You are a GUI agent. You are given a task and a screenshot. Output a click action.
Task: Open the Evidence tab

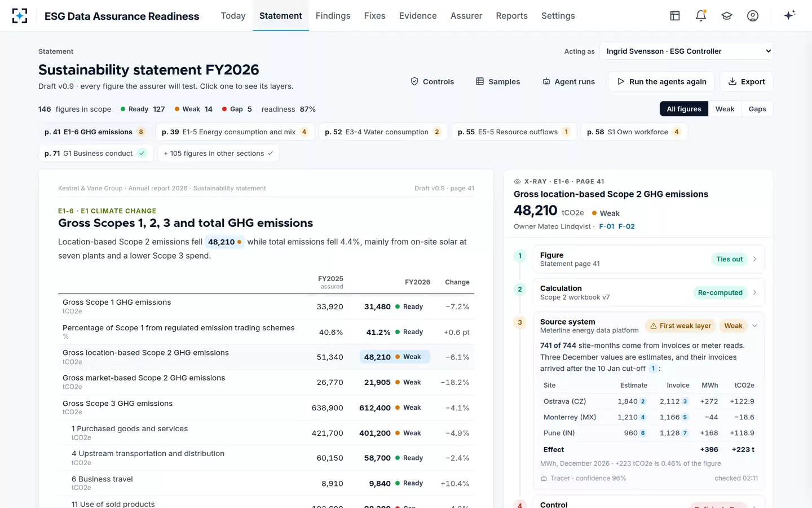click(418, 16)
